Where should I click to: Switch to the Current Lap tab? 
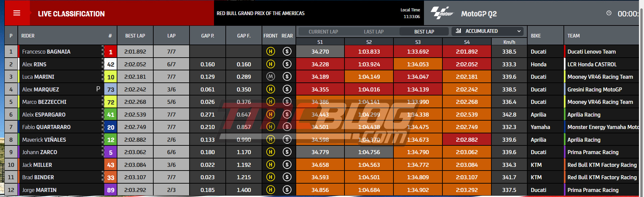(x=323, y=32)
